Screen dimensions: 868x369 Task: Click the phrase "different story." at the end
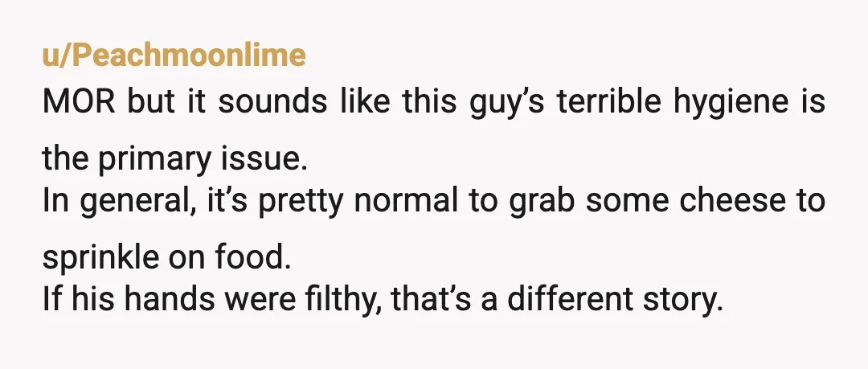[615, 301]
